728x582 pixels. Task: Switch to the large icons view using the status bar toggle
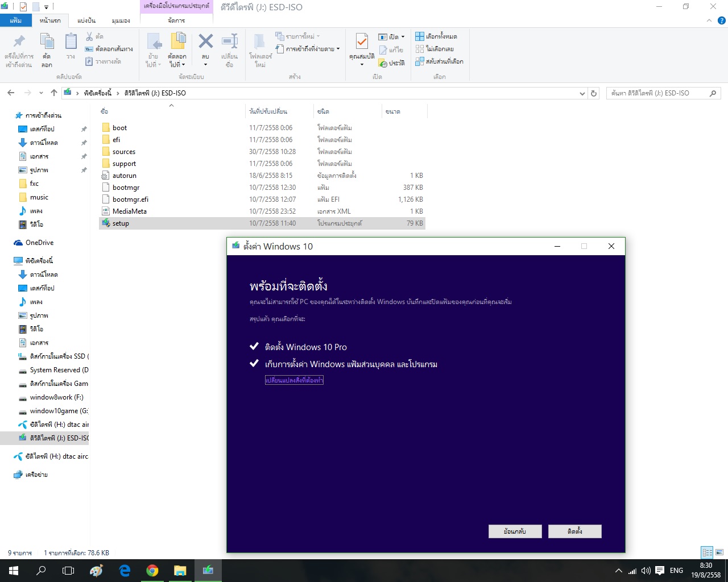point(719,552)
